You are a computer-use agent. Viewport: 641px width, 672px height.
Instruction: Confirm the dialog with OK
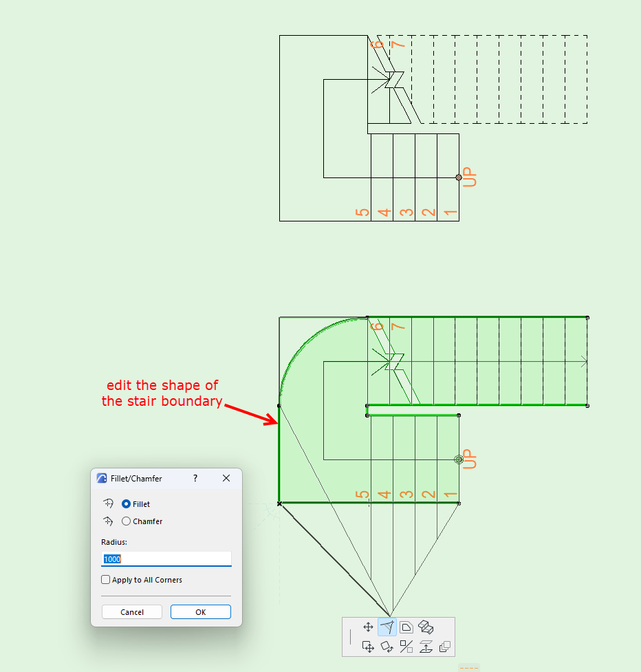(201, 612)
